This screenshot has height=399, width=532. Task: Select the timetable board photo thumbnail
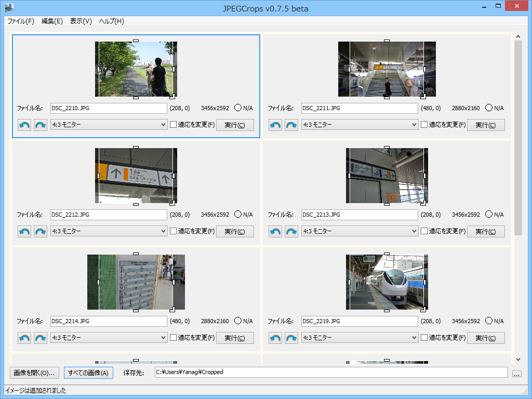[136, 282]
